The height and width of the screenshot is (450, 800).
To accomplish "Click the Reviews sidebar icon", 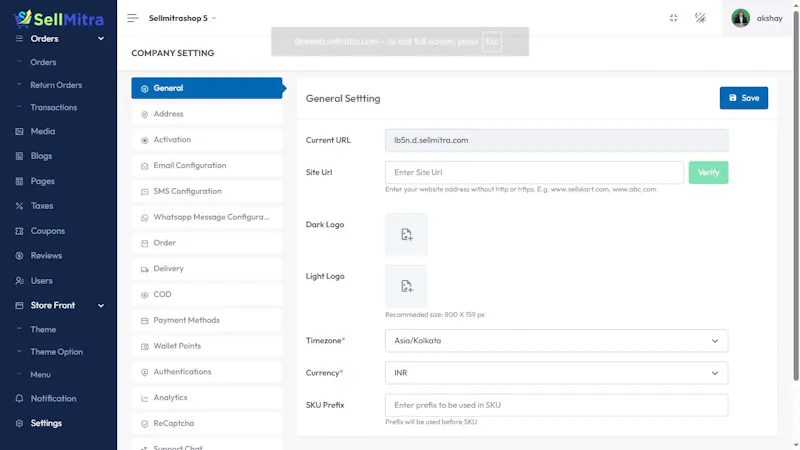I will [19, 256].
